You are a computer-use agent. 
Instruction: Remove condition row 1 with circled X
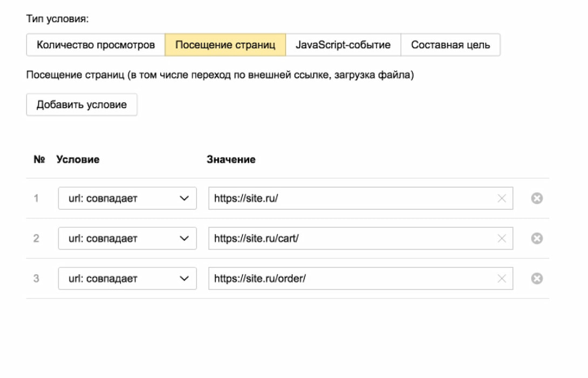click(537, 198)
